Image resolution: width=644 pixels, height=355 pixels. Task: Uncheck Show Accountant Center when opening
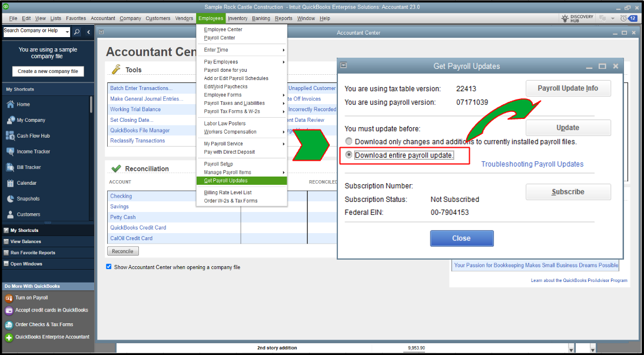(109, 267)
